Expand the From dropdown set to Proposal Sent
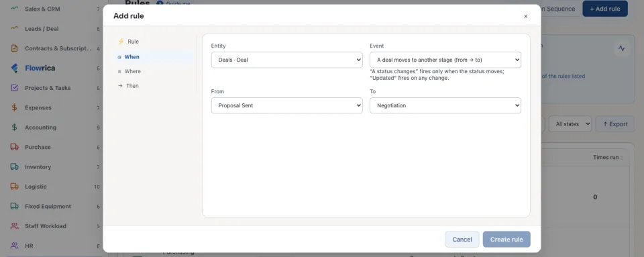This screenshot has height=257, width=644. [x=286, y=105]
